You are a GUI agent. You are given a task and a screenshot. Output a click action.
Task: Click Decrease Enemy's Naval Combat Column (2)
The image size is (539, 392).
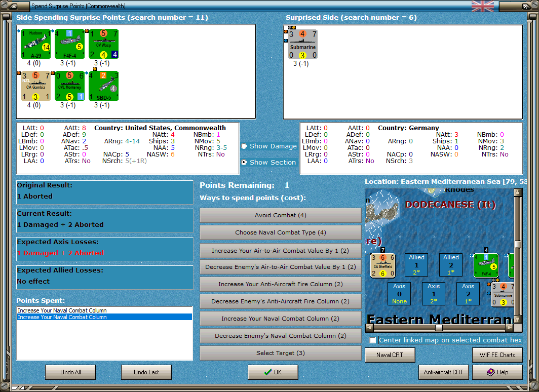281,336
